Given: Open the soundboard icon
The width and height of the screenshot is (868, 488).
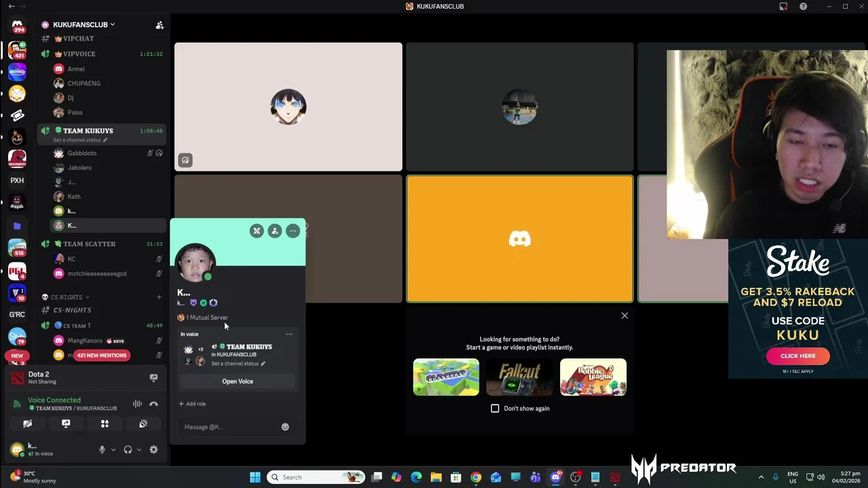Looking at the screenshot, I should 143,424.
